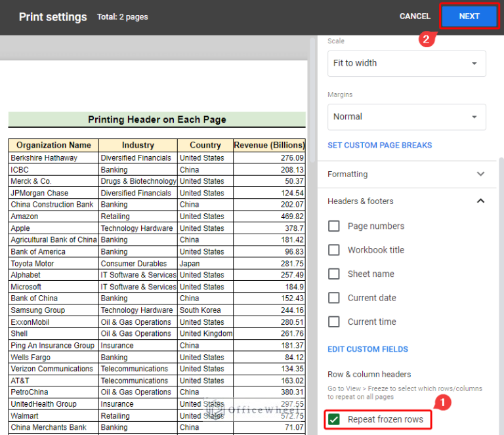Viewport: 504px width, 435px height.
Task: Click the Formatting chevron arrow icon
Action: click(x=481, y=175)
